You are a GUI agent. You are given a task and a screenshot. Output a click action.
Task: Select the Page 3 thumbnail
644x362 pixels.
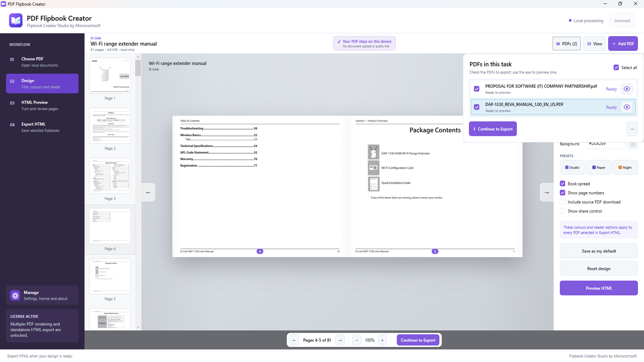110,176
